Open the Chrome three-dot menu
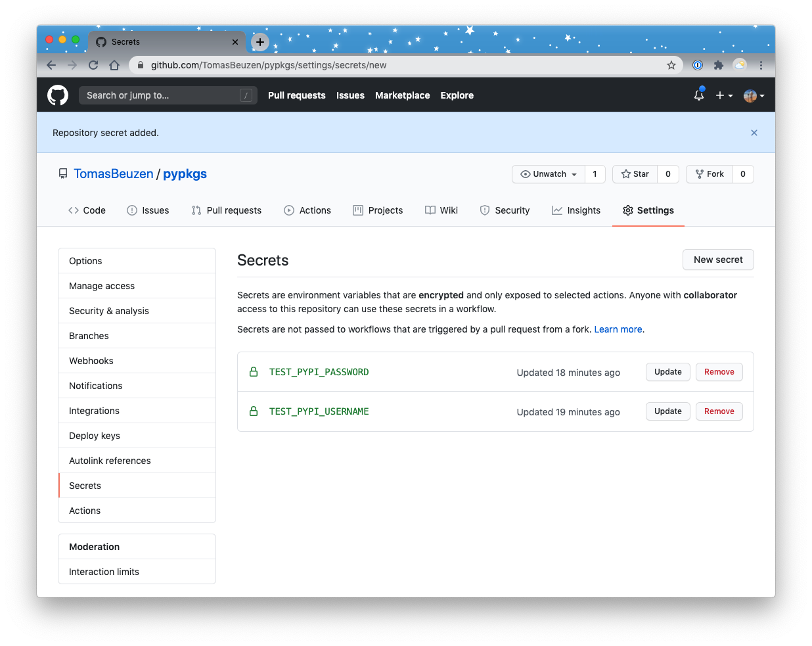The width and height of the screenshot is (812, 646). click(761, 65)
